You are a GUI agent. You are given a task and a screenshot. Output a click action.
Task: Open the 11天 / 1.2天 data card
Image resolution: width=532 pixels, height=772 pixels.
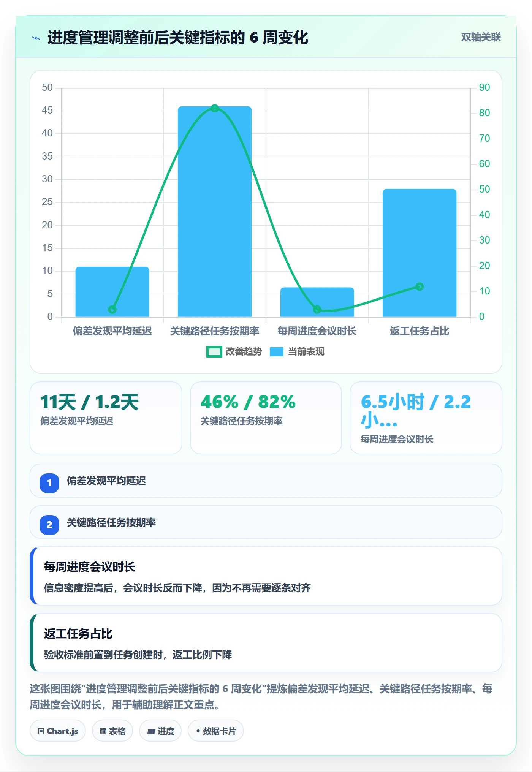coord(106,418)
